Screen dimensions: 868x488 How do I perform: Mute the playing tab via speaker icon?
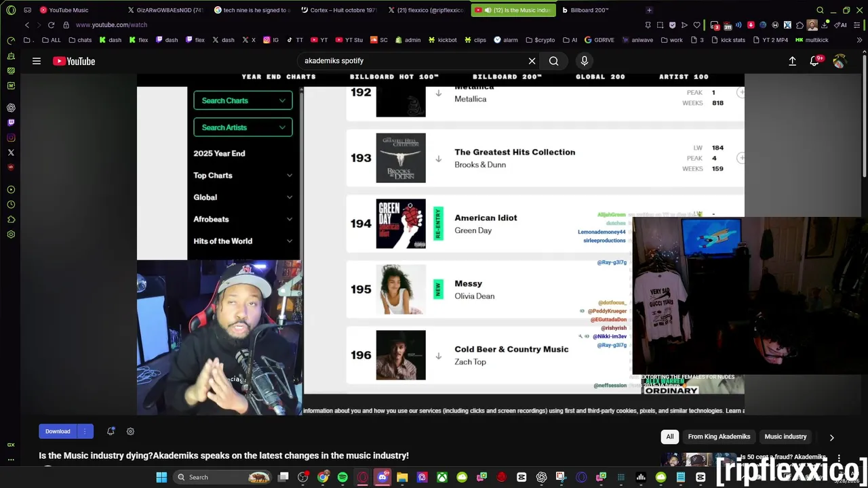click(488, 10)
